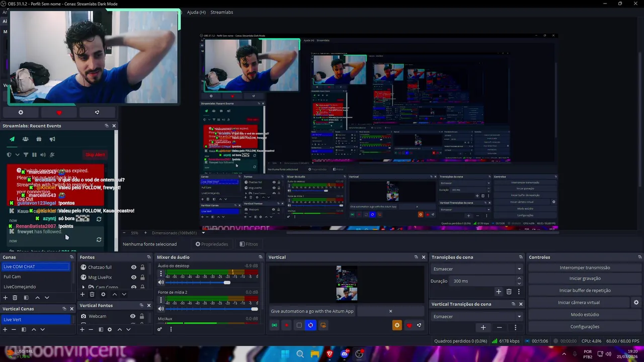This screenshot has height=362, width=644.
Task: Open transition options three-dot menu
Action: [x=519, y=292]
